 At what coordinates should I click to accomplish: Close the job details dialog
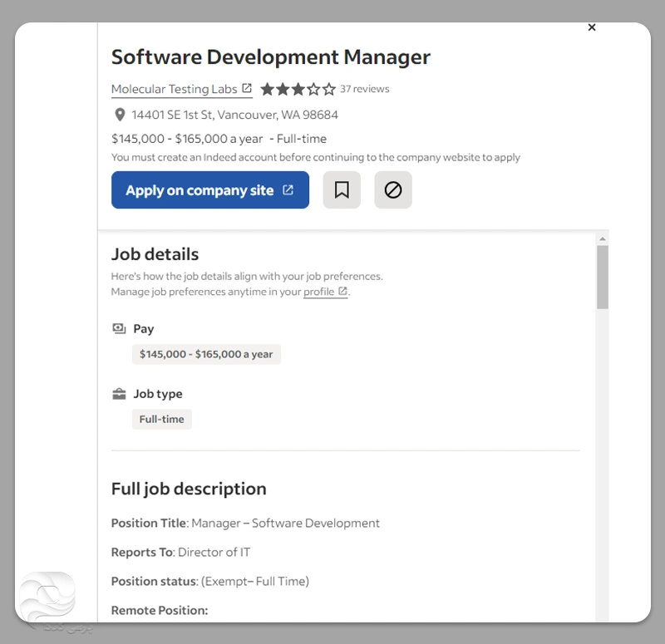pyautogui.click(x=592, y=27)
